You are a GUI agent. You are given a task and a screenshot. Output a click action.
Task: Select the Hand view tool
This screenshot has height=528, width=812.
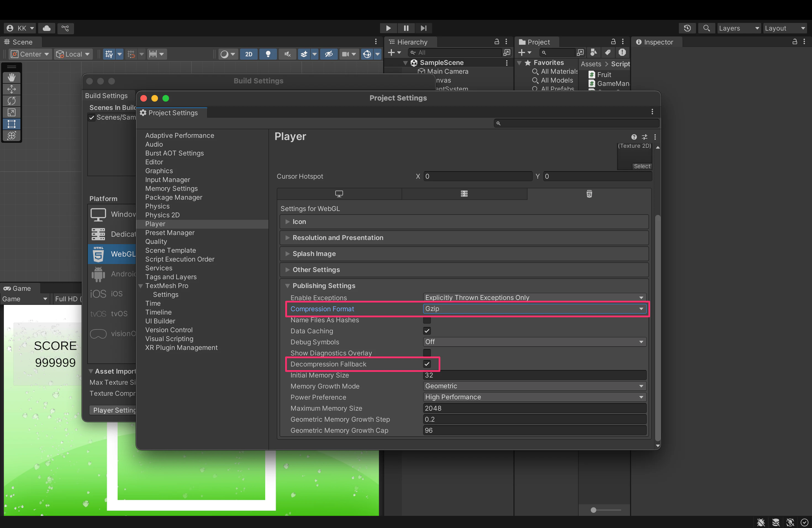[x=12, y=77]
